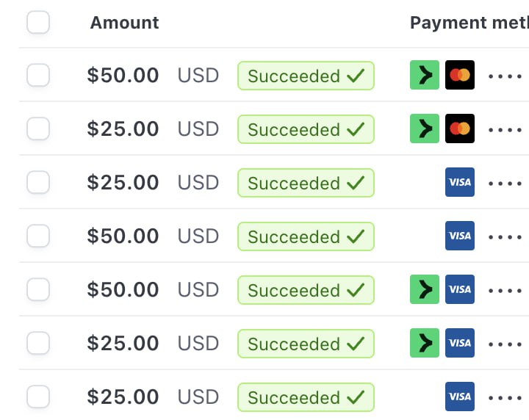Click the Payment method column header
Screen dimensions: 529x420
point(469,23)
